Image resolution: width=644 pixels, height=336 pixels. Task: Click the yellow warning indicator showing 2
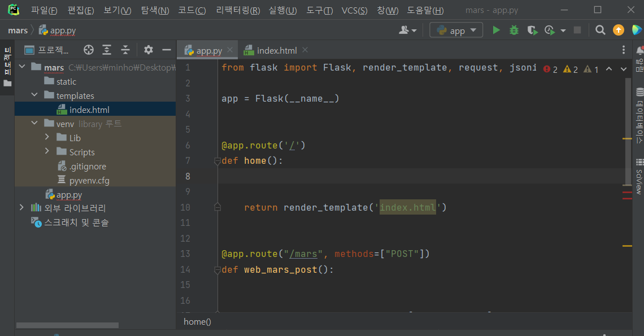571,69
